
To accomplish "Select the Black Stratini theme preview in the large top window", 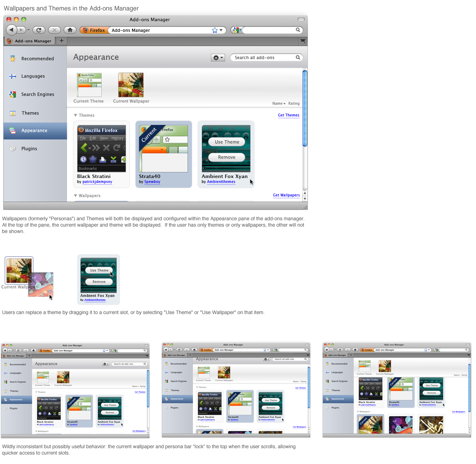I will click(x=102, y=149).
